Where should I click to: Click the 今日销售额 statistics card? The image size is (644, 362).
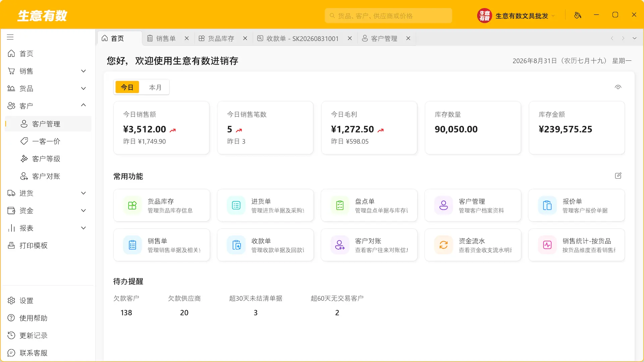[161, 128]
